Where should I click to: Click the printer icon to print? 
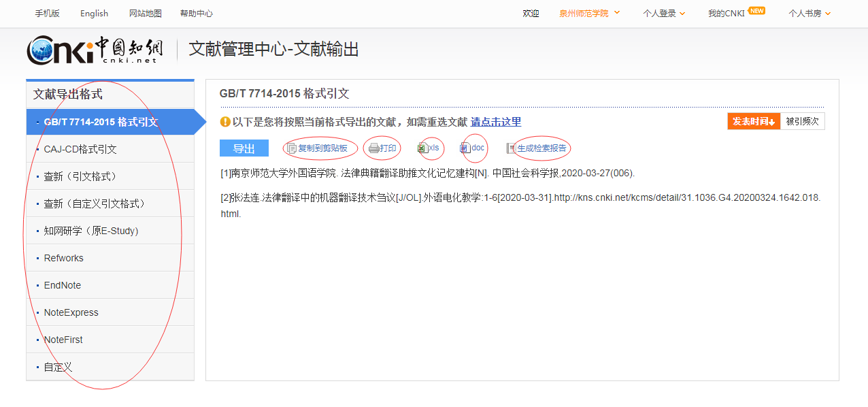click(x=373, y=148)
